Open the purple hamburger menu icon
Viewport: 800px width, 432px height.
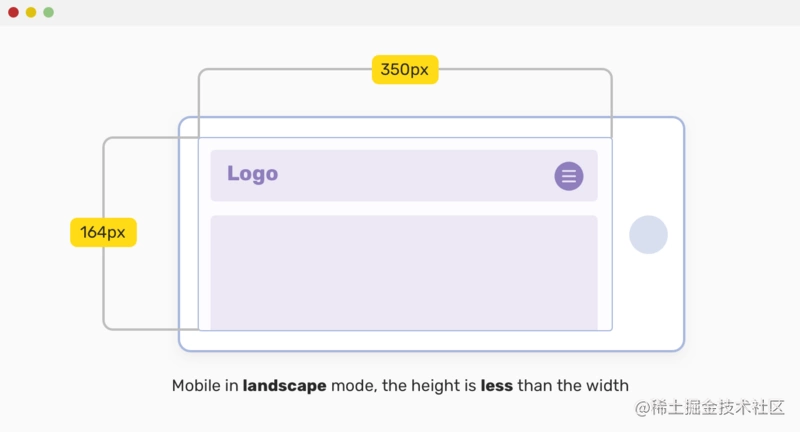coord(569,176)
